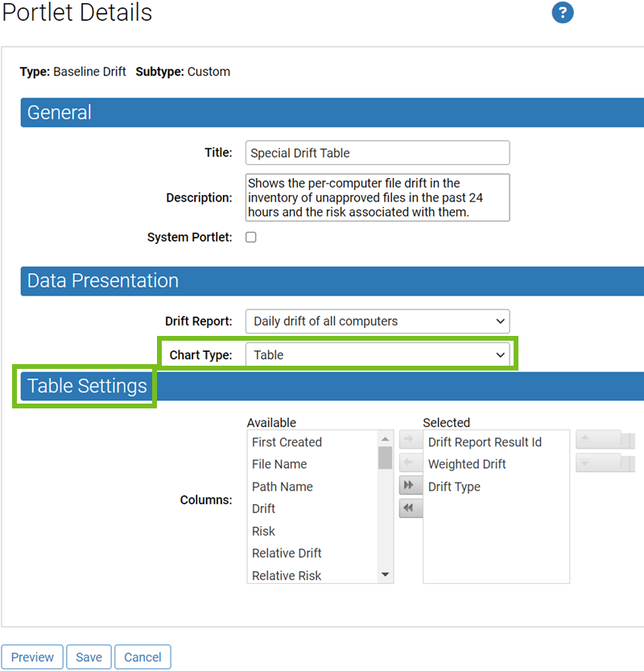Toggle the System Portlet checkbox
The image size is (644, 671).
(x=251, y=238)
